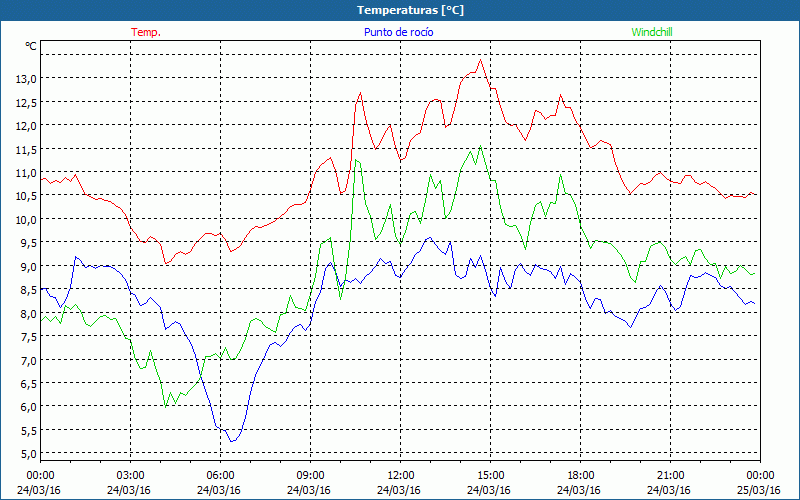The width and height of the screenshot is (800, 500).
Task: Click the 21:00 time axis label
Action: [x=670, y=476]
